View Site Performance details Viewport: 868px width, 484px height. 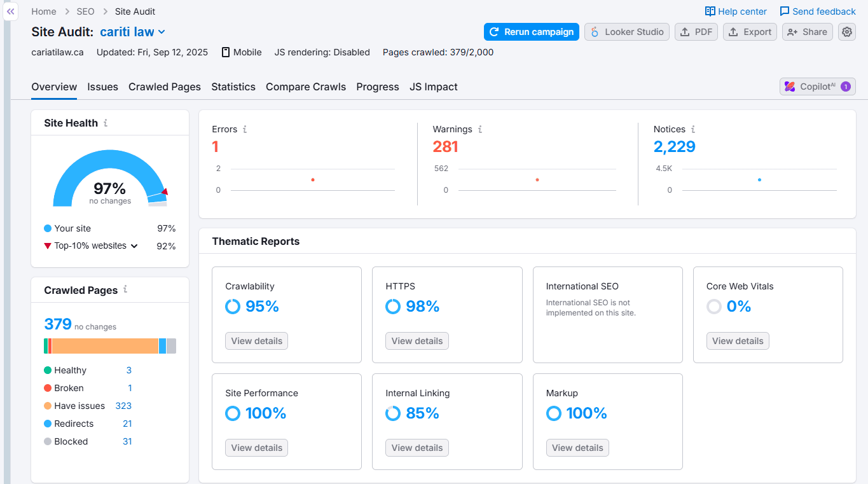257,448
